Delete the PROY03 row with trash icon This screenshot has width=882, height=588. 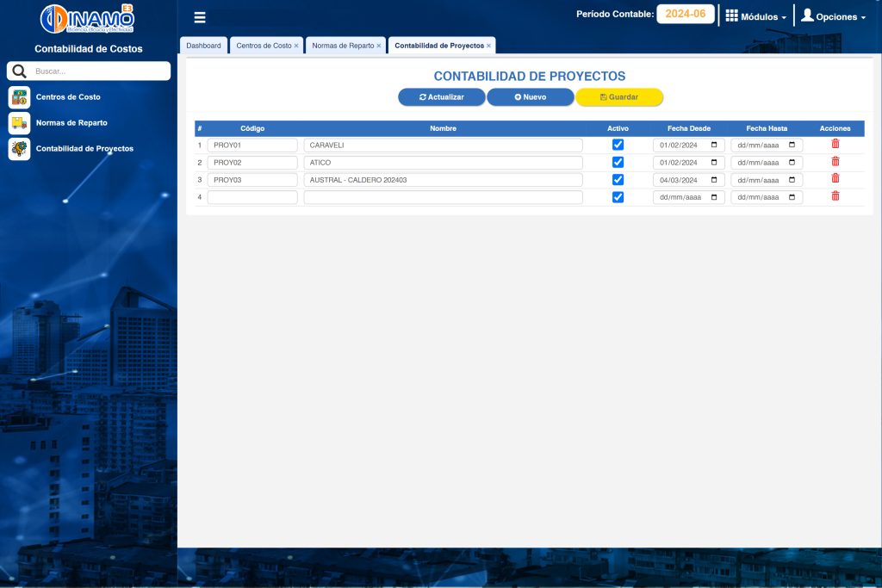tap(835, 179)
